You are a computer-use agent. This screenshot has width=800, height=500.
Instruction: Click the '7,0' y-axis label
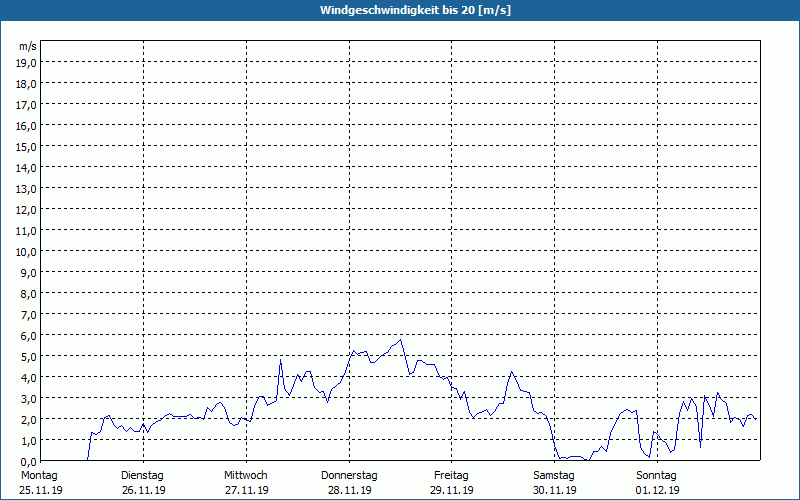[x=29, y=315]
